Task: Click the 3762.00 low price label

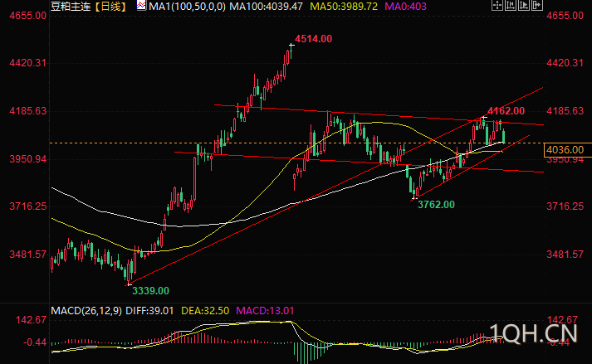Action: coord(436,205)
